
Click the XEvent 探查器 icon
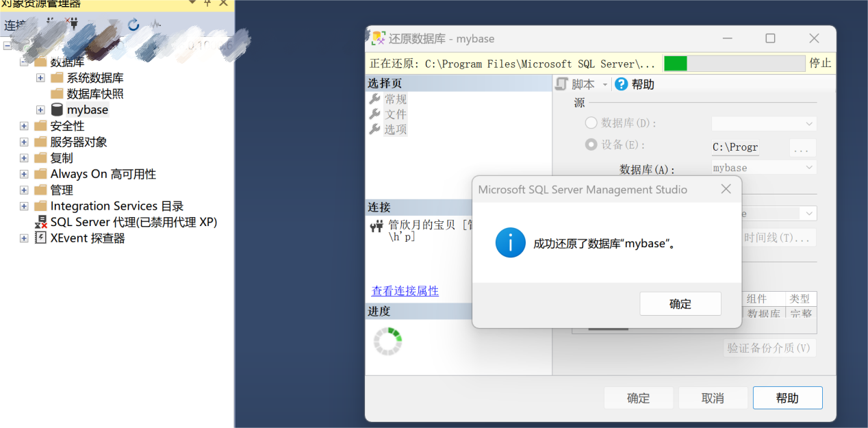(41, 238)
